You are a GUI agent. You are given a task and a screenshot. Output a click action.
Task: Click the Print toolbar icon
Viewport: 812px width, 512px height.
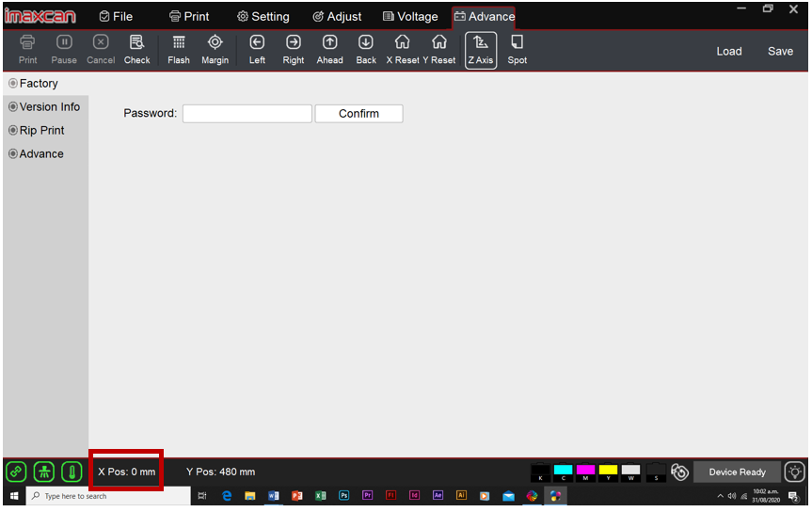(27, 50)
